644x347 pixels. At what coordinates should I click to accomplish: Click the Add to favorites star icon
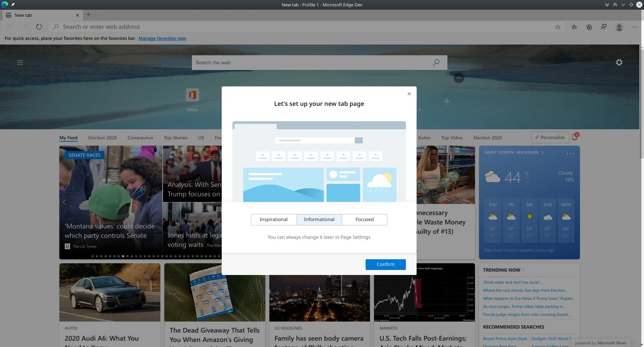(558, 27)
